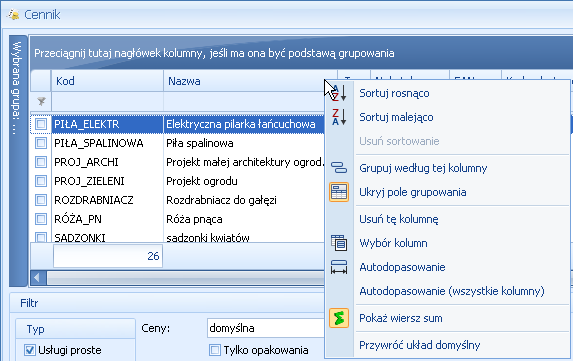Screen dimensions: 573x361
Task: Select 'PROJ_ZIELENI' code cell
Action: (107, 181)
